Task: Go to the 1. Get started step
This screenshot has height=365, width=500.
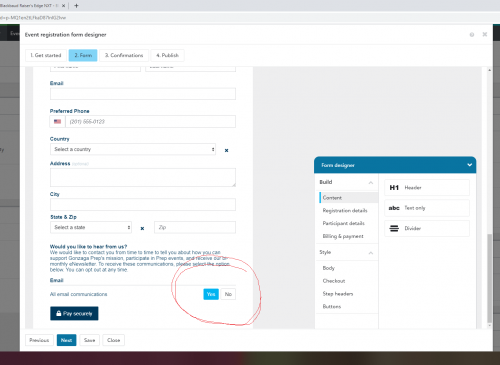Action: point(46,55)
